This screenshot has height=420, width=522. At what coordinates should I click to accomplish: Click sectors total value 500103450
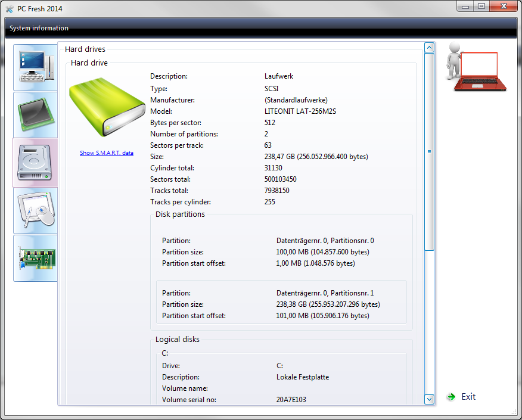[280, 179]
